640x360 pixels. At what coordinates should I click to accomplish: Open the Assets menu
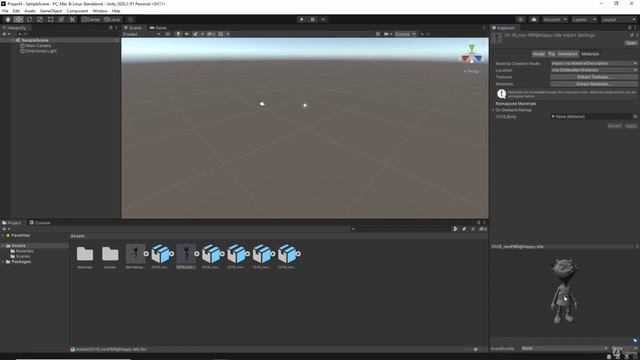[x=30, y=11]
